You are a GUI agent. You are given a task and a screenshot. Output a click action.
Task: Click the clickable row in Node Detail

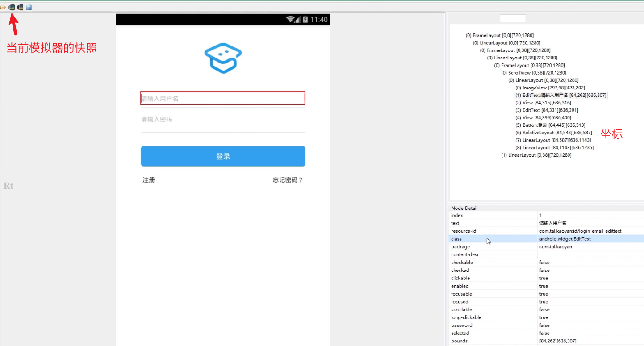click(x=545, y=278)
